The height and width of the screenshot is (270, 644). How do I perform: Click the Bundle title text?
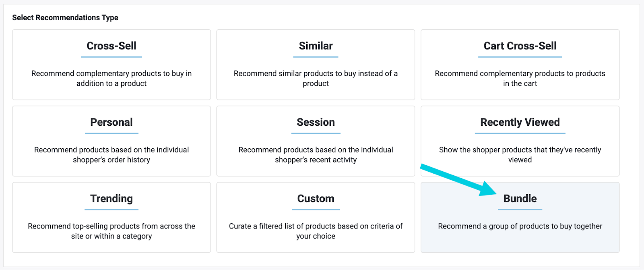pyautogui.click(x=520, y=199)
